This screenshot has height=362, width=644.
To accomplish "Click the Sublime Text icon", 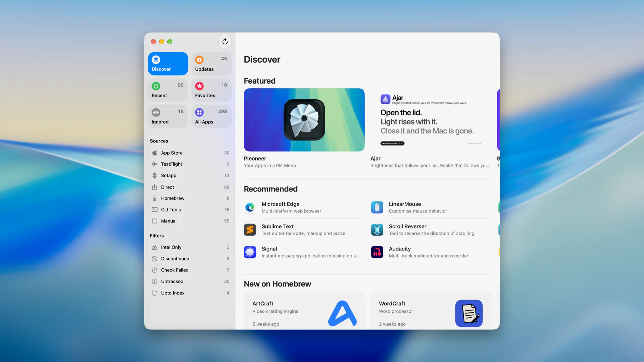I will coord(250,230).
